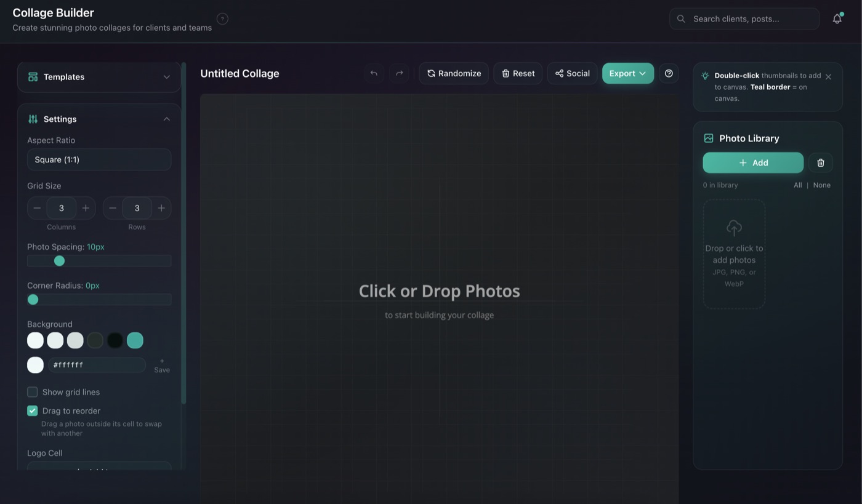Click the drop zone to add photos
Image resolution: width=862 pixels, height=504 pixels.
[734, 254]
